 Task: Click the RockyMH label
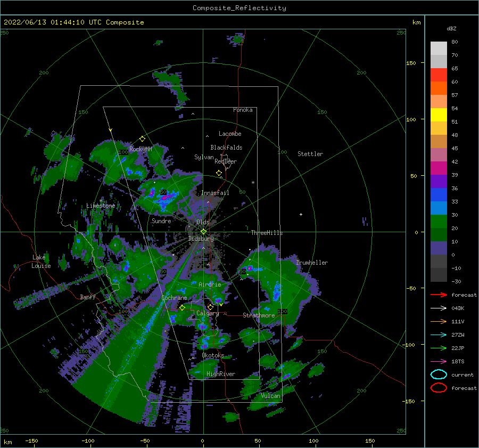141,149
